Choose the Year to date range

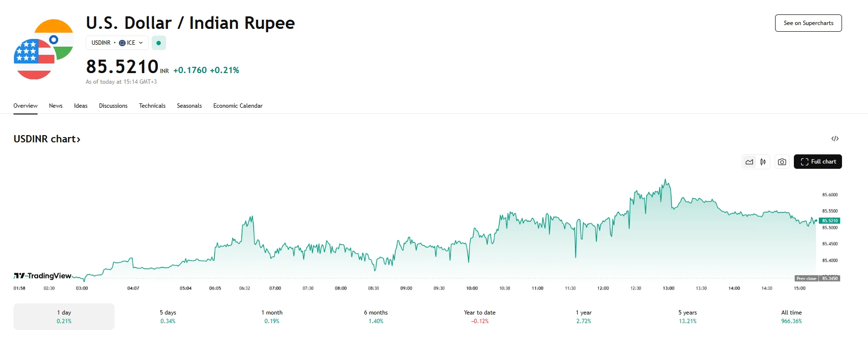[x=479, y=316]
